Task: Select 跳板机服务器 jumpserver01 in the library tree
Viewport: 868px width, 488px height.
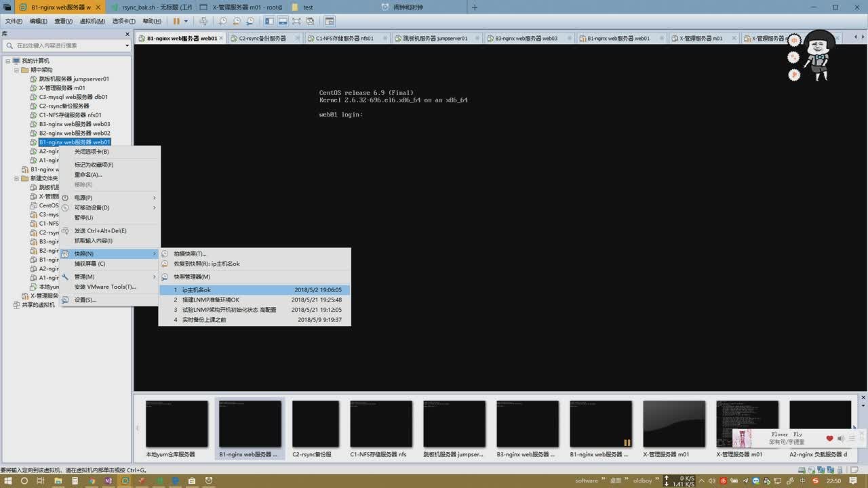Action: pos(74,79)
